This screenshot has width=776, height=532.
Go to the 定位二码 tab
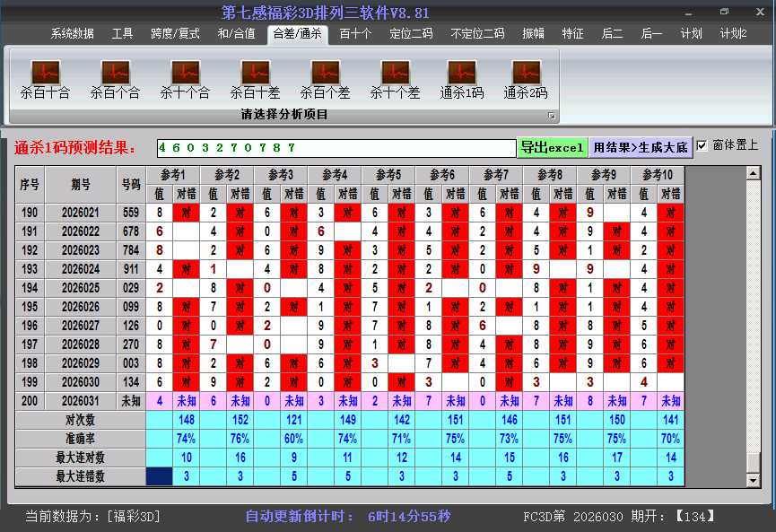(411, 34)
